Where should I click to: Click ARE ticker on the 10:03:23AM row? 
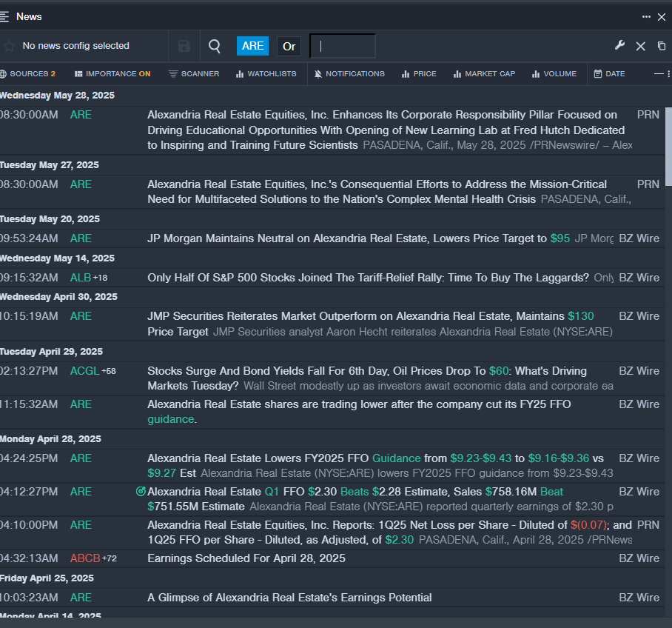81,598
